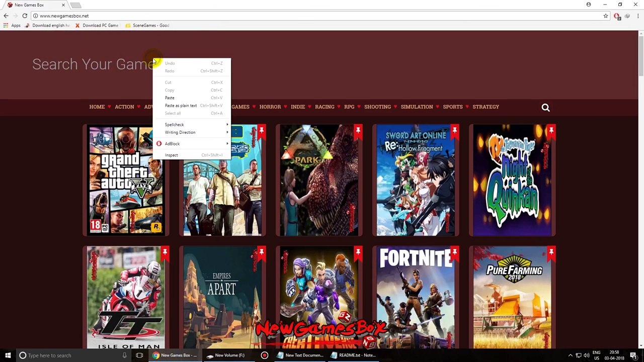Choose Paste as plain text
The height and width of the screenshot is (362, 644).
coord(192,106)
